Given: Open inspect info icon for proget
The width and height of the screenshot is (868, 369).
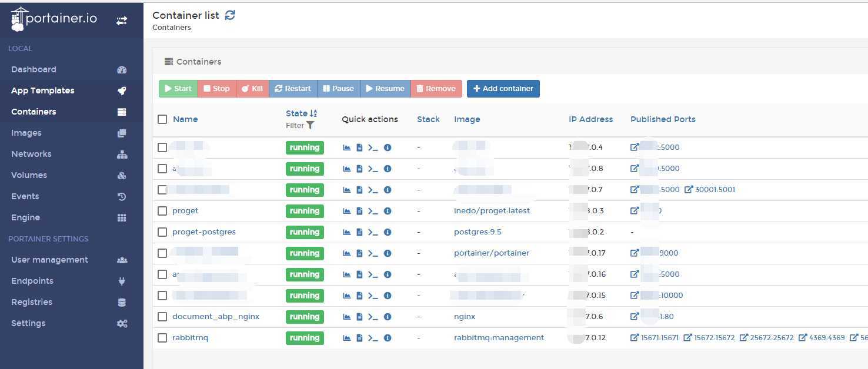Looking at the screenshot, I should 388,211.
